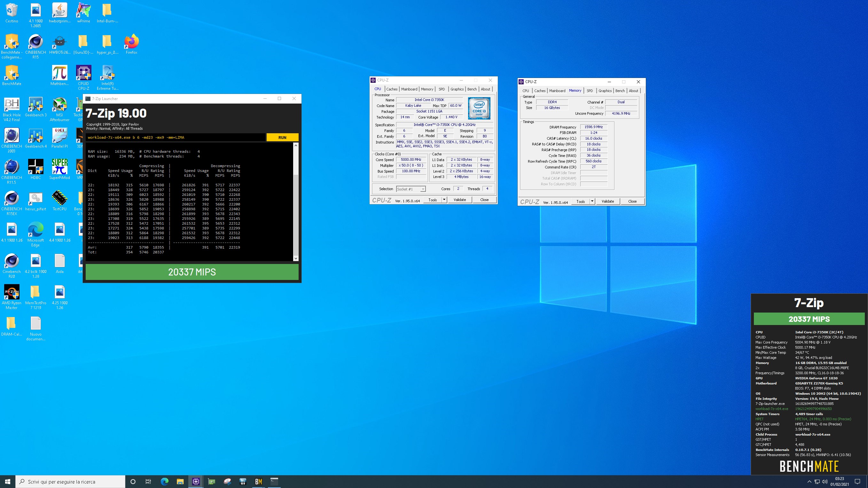This screenshot has width=868, height=488.
Task: Switch to Caches tab in left CPU-Z
Action: point(392,89)
